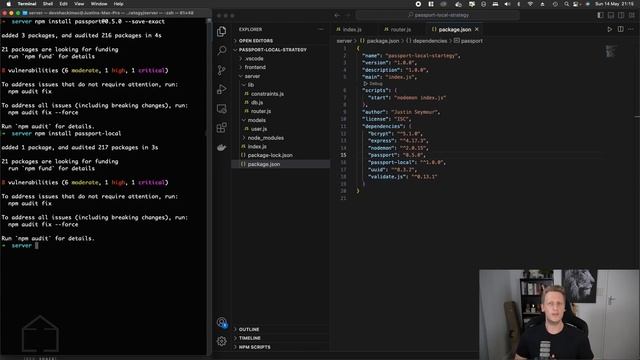Click the Debug code lens above scripts
Screen dimensions: 640x360
pos(373,84)
